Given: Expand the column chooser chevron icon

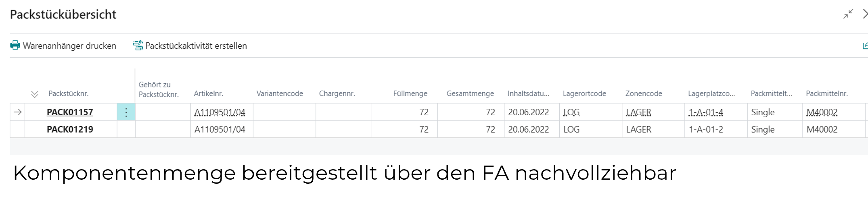Looking at the screenshot, I should 35,94.
